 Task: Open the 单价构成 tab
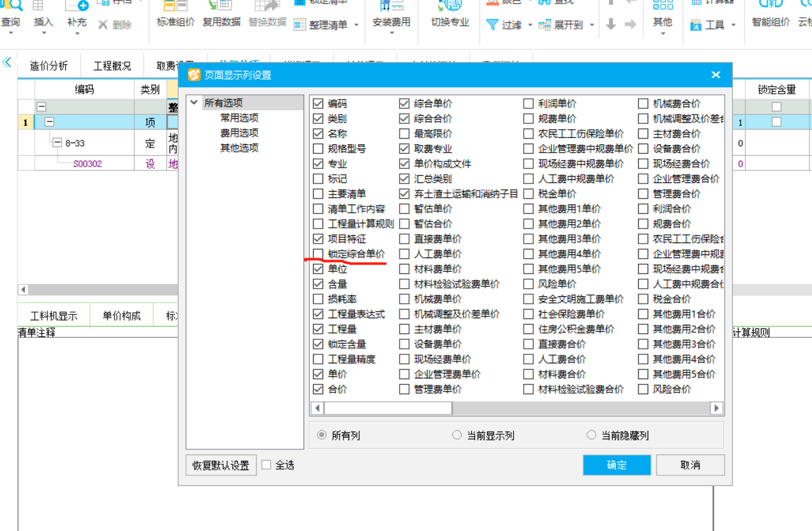pyautogui.click(x=121, y=316)
